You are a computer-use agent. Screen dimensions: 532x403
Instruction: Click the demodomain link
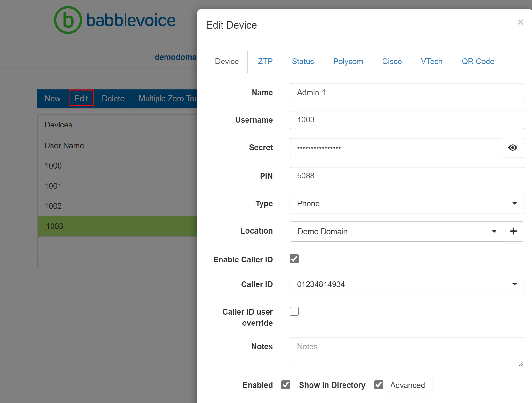coord(176,57)
